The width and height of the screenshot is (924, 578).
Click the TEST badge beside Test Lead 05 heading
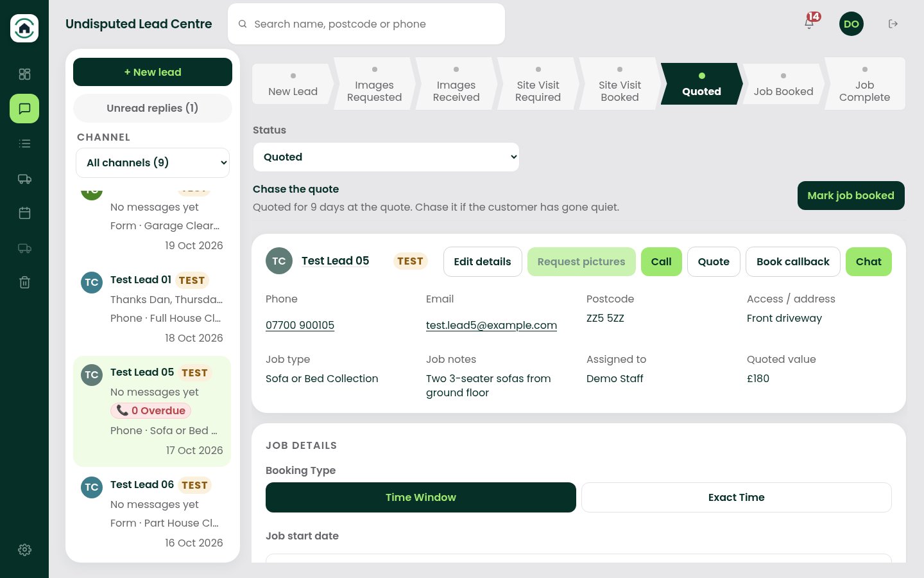(x=410, y=261)
